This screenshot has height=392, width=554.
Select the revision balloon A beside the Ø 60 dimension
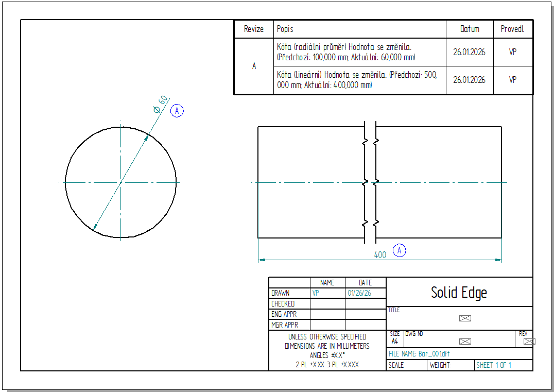[x=177, y=111]
